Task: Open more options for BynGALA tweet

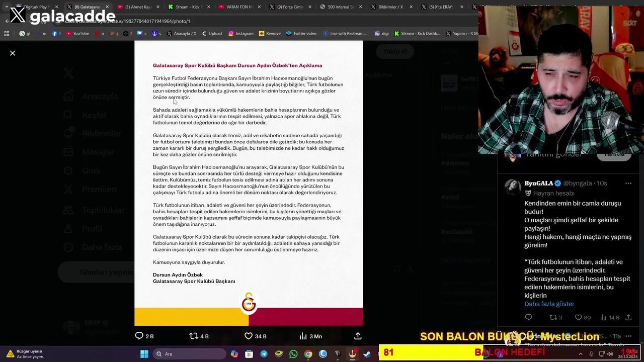Action: point(628,183)
